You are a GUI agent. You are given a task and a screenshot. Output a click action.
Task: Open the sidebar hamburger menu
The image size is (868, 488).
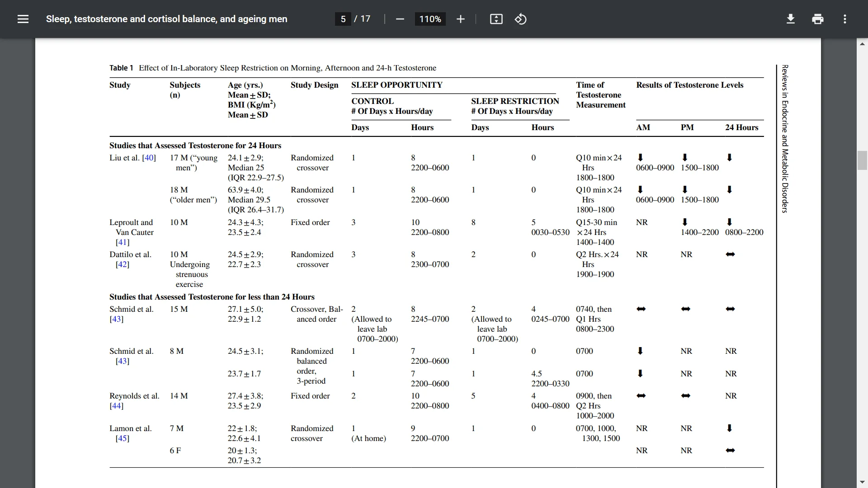click(23, 19)
